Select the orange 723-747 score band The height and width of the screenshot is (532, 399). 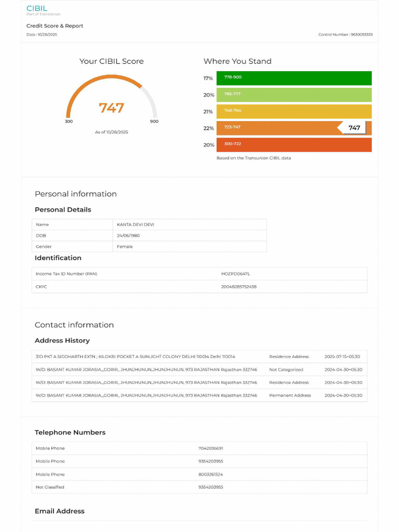pyautogui.click(x=294, y=128)
